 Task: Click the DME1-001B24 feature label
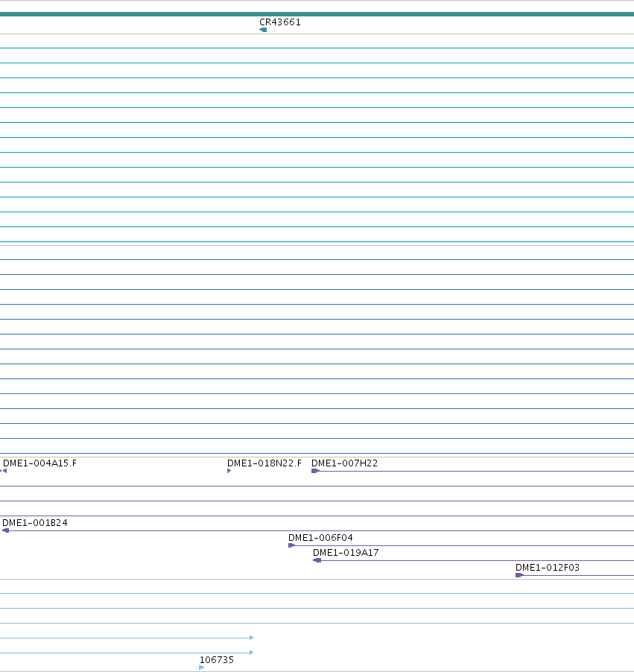[x=35, y=523]
